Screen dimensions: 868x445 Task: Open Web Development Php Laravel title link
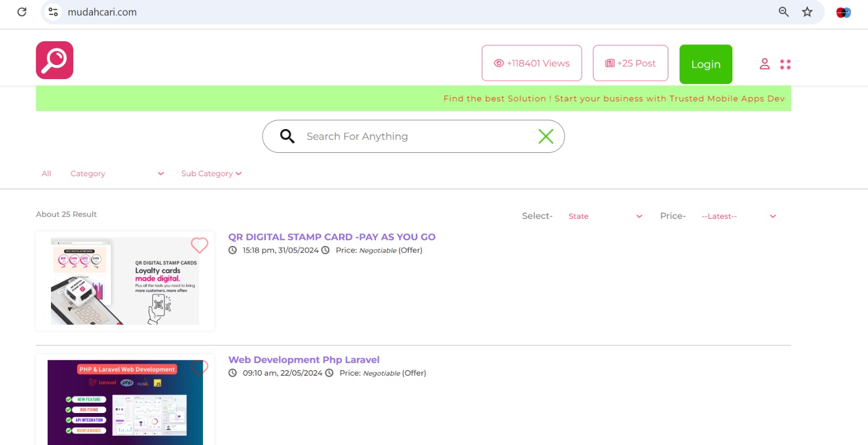[x=304, y=360]
